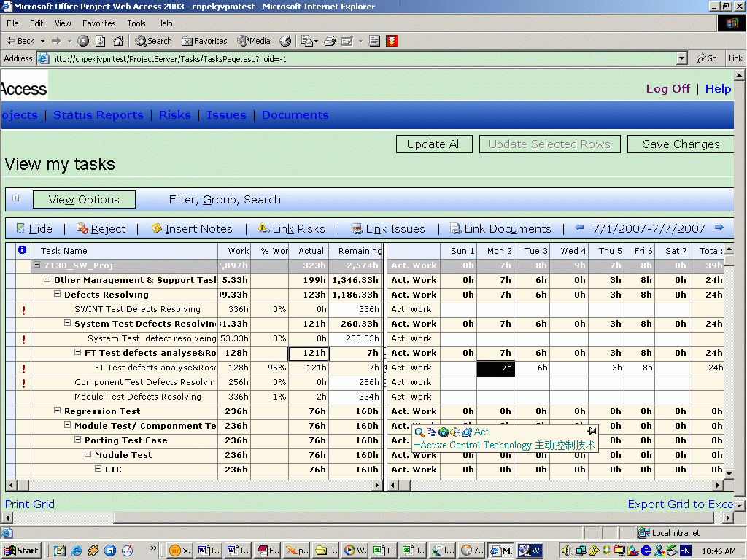Click the Export Grid to Excel link
Screen dimensions: 747x560
click(681, 504)
